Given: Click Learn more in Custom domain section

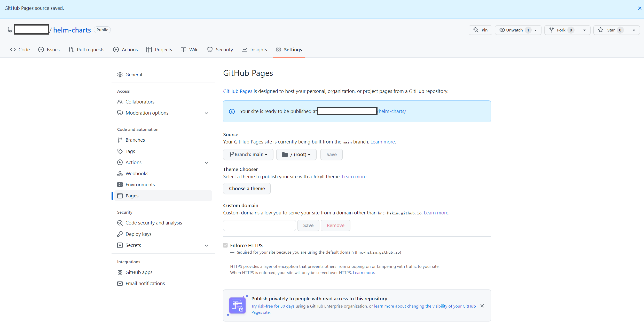Looking at the screenshot, I should [x=436, y=213].
